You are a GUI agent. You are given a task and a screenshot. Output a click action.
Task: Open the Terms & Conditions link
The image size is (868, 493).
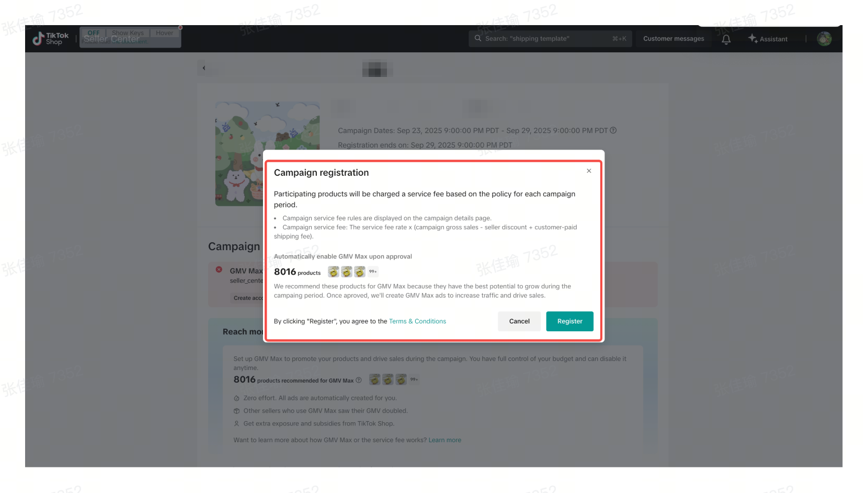[417, 321]
